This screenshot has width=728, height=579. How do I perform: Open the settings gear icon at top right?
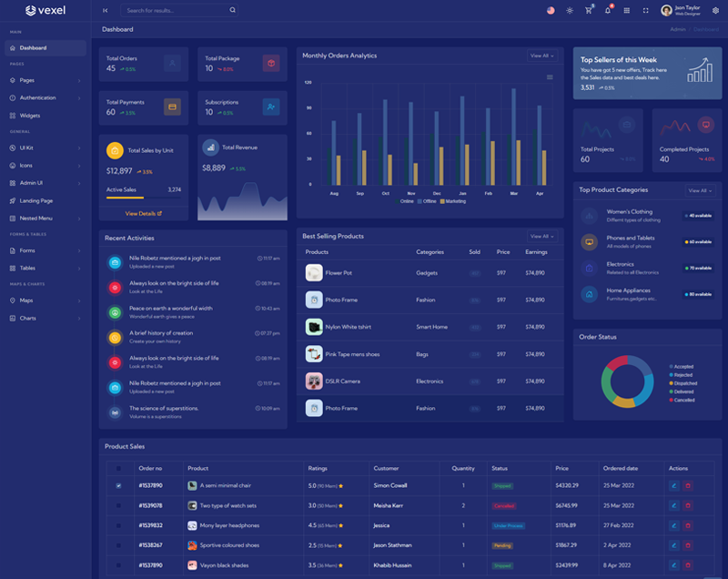[x=715, y=10]
